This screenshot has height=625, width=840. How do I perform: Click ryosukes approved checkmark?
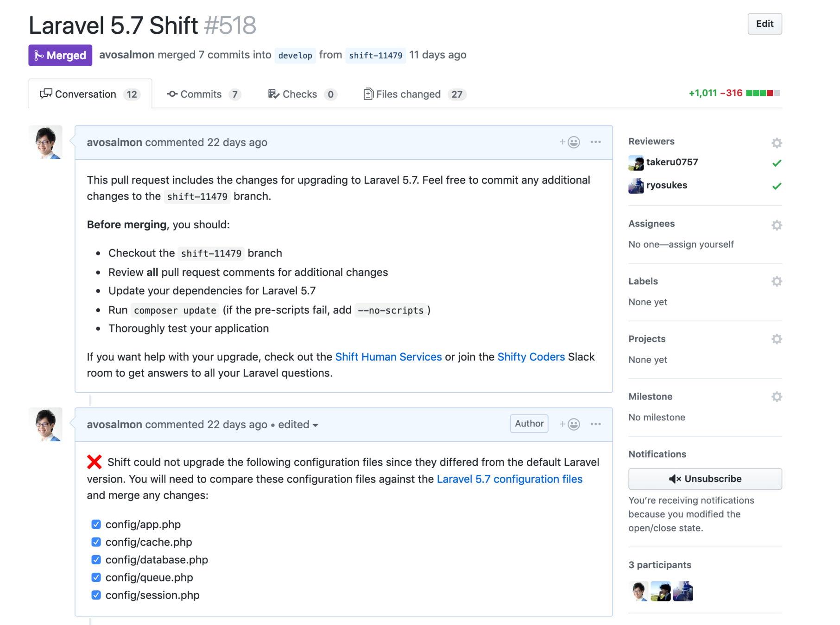777,186
